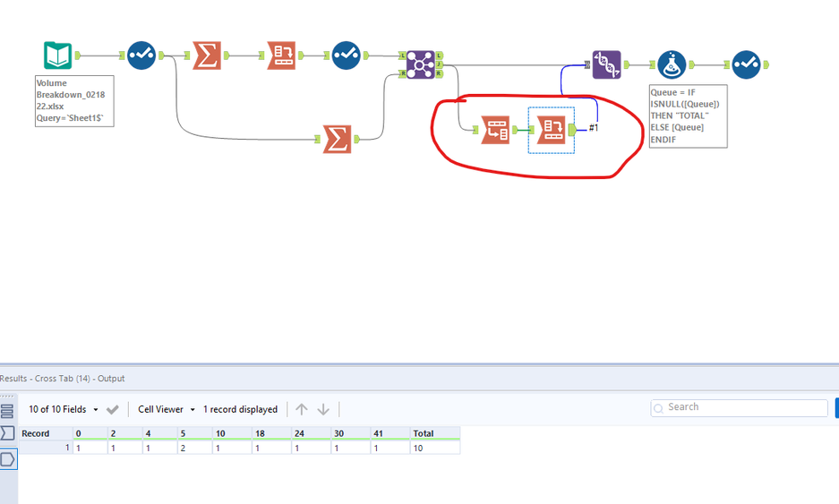Click the Select tool following Input Data
Screen dimensions: 839x504
point(141,56)
